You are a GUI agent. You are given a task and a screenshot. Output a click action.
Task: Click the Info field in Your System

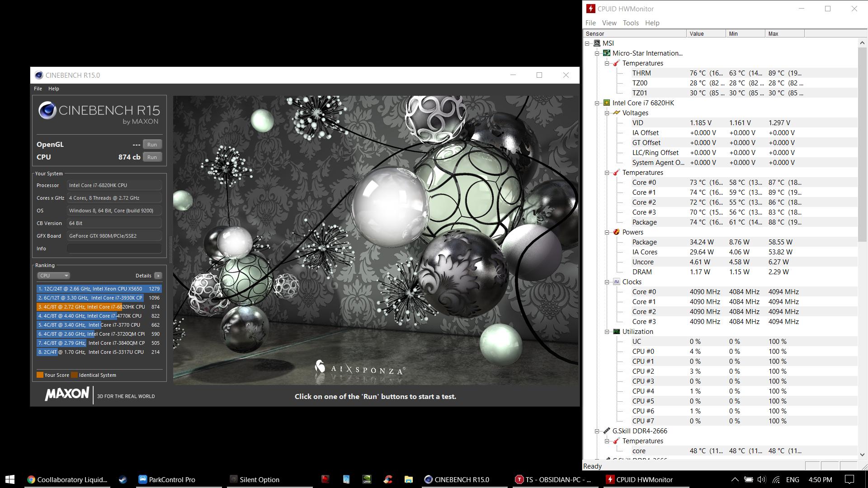click(x=114, y=249)
